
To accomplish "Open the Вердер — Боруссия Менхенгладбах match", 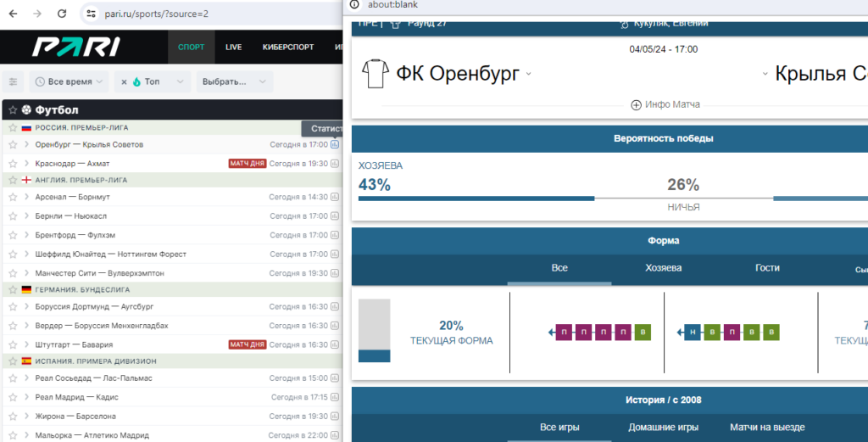I will point(102,326).
